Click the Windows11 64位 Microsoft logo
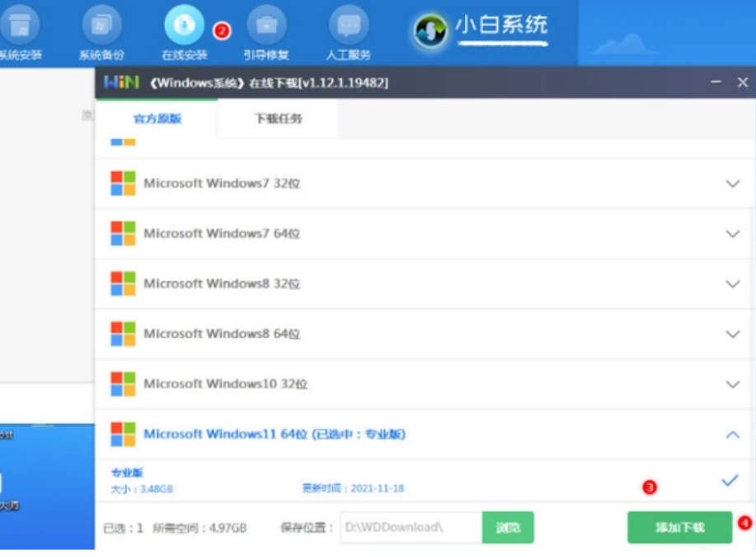The height and width of the screenshot is (557, 756). pyautogui.click(x=123, y=434)
